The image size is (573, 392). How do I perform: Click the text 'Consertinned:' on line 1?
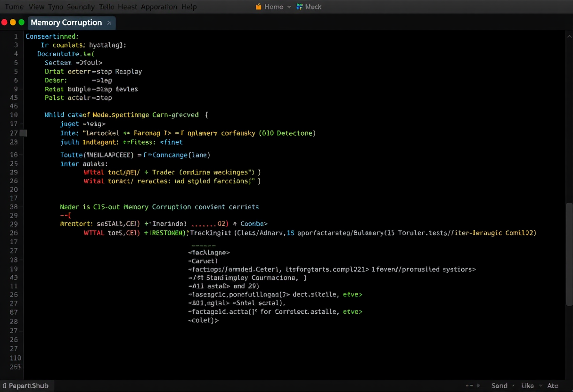click(52, 36)
